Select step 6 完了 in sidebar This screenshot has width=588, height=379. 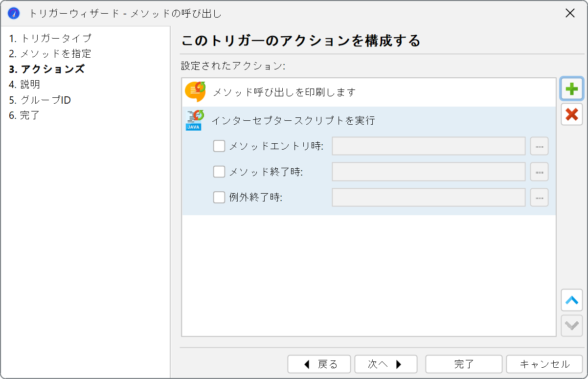24,116
